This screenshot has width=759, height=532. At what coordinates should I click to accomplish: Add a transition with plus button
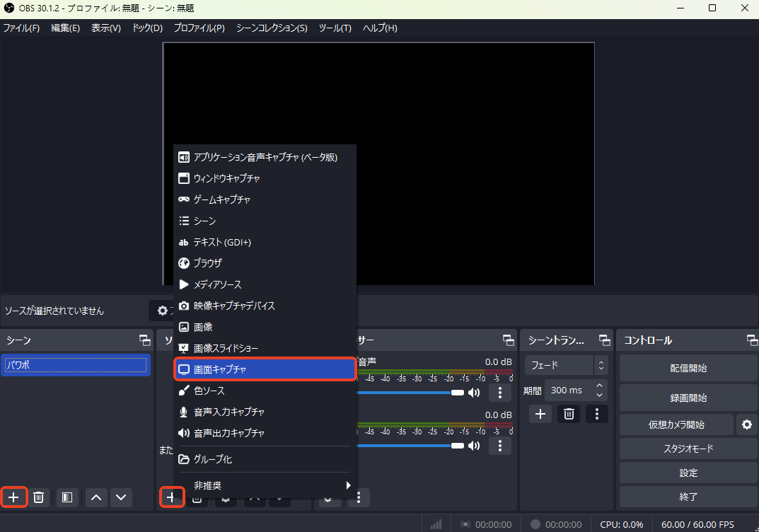click(x=540, y=414)
